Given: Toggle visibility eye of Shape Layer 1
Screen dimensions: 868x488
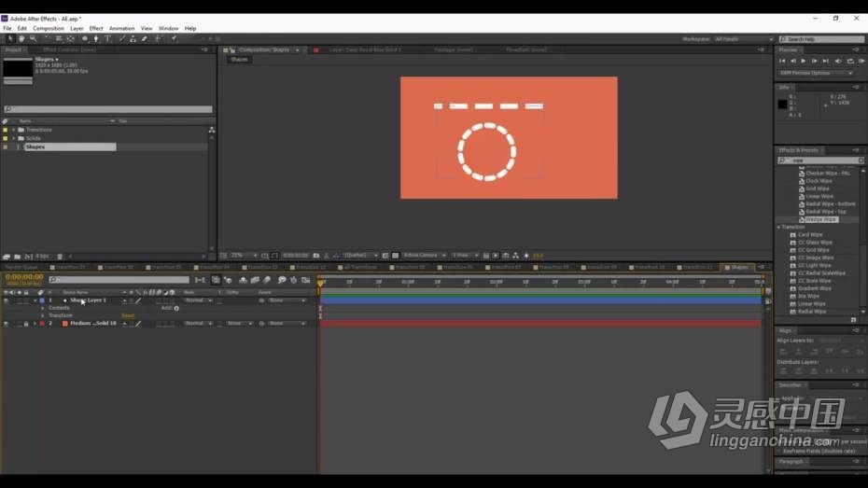Looking at the screenshot, I should tap(6, 300).
